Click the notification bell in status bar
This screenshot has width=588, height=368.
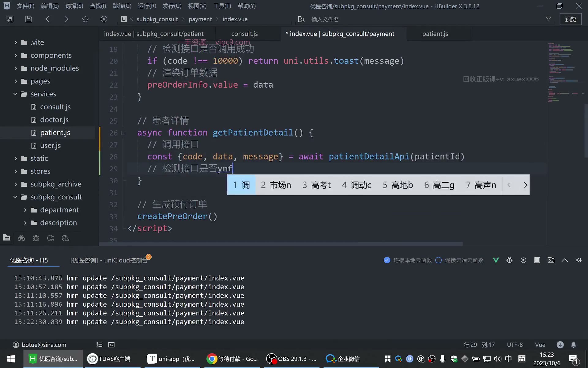(573, 345)
